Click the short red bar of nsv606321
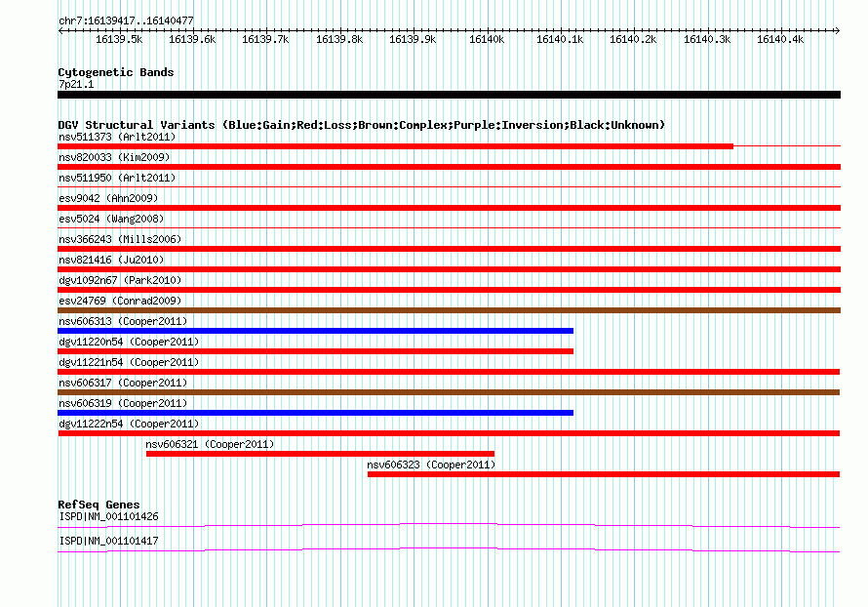Image resolution: width=868 pixels, height=607 pixels. [320, 454]
